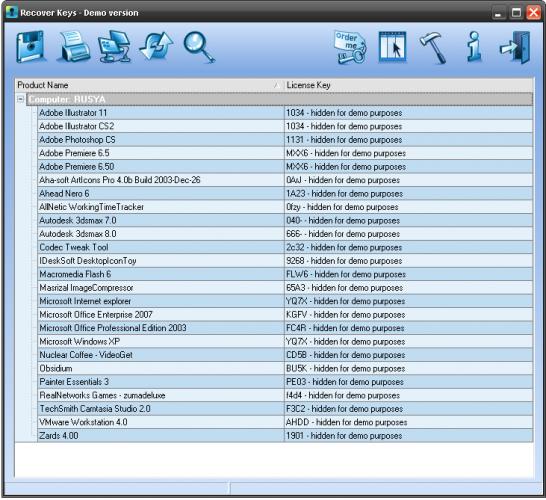Select VMware Workstation 4.0 row
546x500 pixels.
tap(285, 422)
